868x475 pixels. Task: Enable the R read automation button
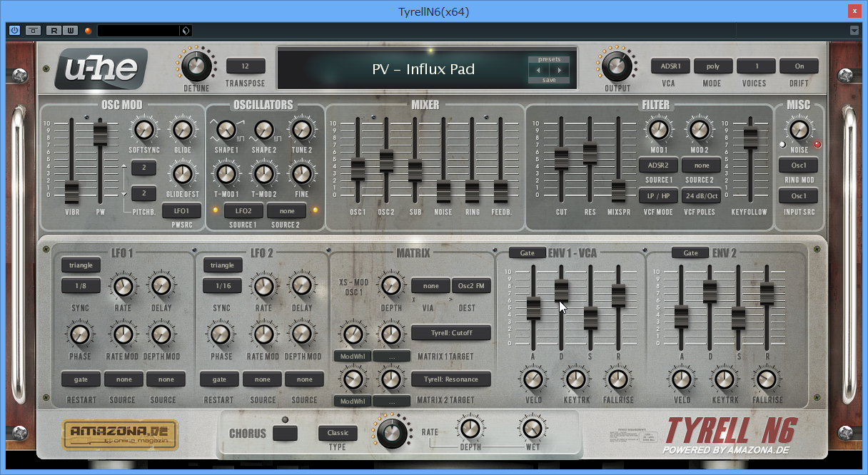coord(54,30)
